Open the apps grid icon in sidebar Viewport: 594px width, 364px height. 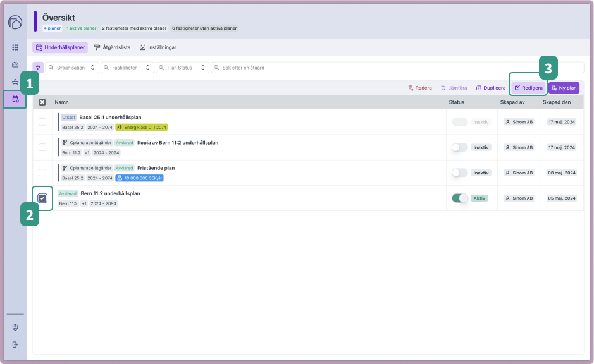click(x=15, y=47)
